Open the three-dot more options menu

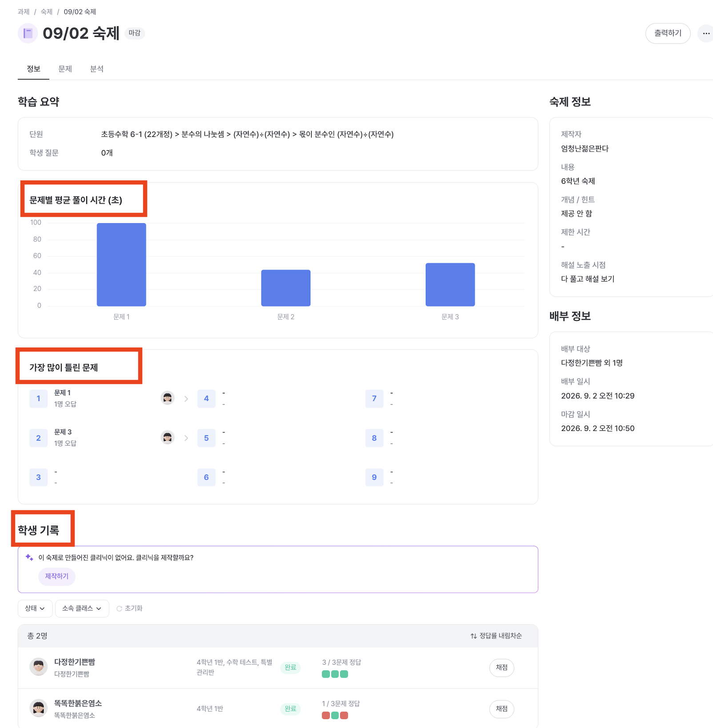(x=706, y=33)
